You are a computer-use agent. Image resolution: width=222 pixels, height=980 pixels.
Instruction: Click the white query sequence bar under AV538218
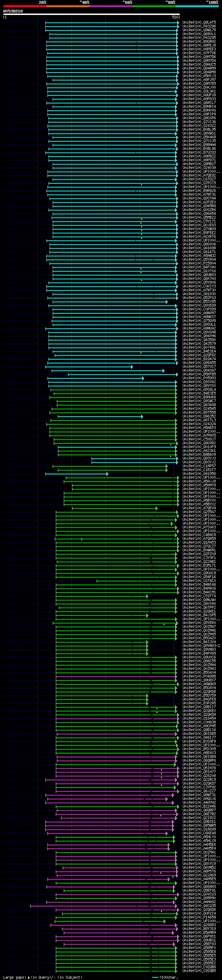click(x=91, y=15)
